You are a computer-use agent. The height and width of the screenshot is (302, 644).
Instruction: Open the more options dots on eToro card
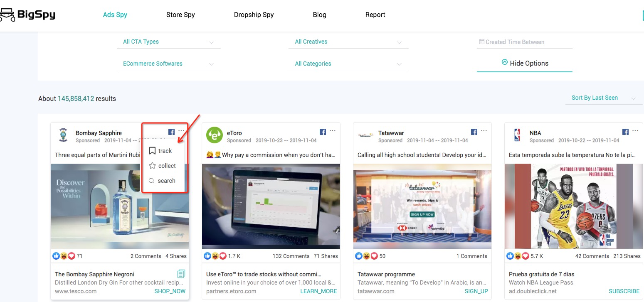point(333,131)
